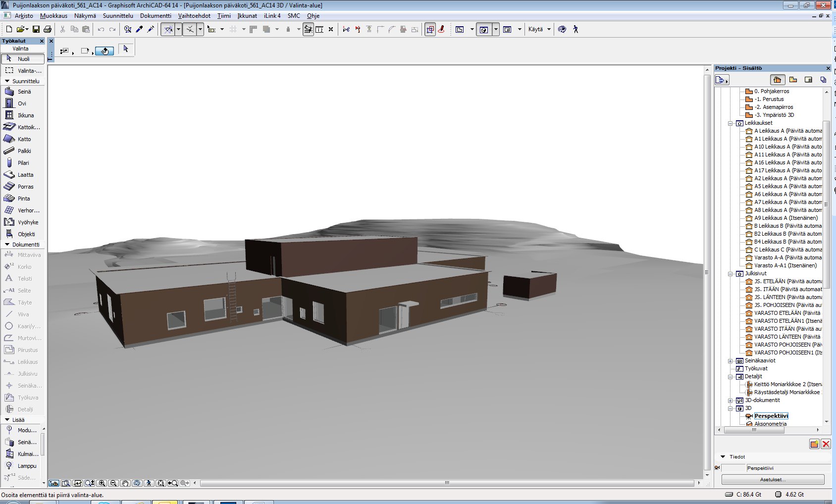Click the Find and Select magnifier icon
Viewport: 836px width, 504px height.
point(128,29)
